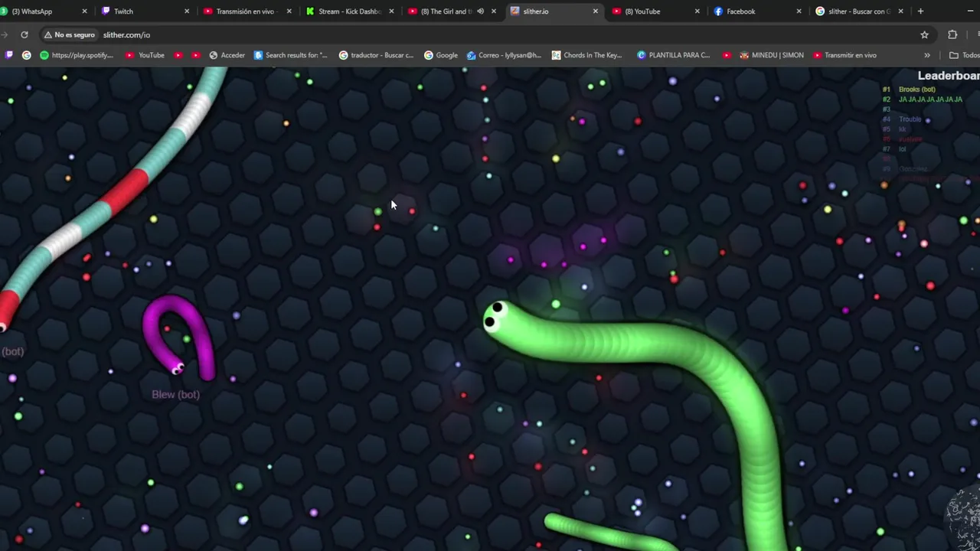The width and height of the screenshot is (980, 551).
Task: Open the Transmitir en vivo bookmark
Action: tap(845, 55)
